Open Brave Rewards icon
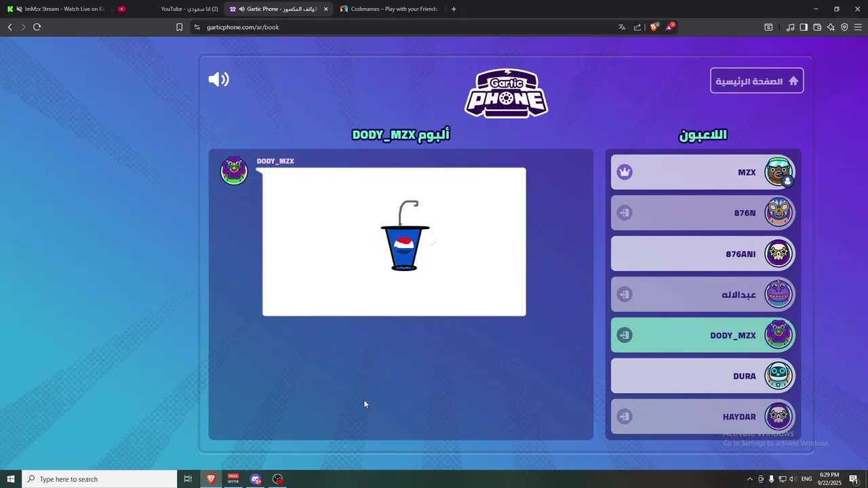The image size is (868, 488). (x=670, y=27)
